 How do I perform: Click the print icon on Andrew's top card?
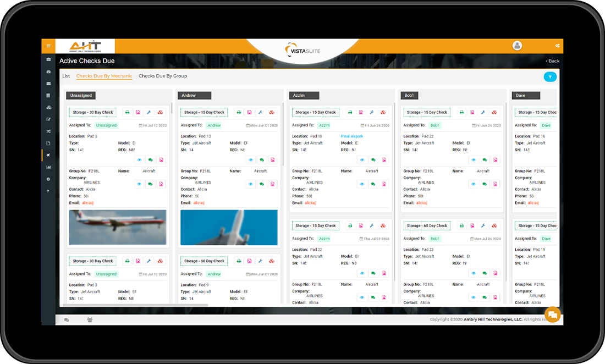[239, 112]
